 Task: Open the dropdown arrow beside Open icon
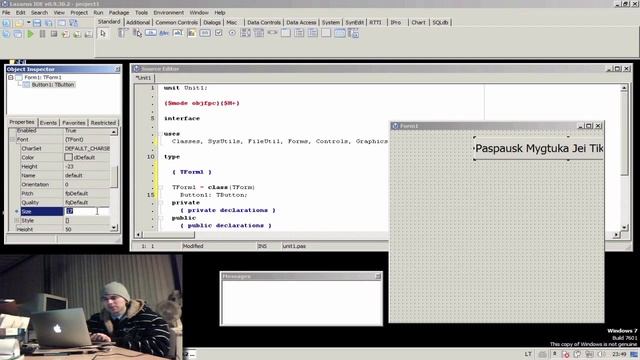(x=28, y=23)
